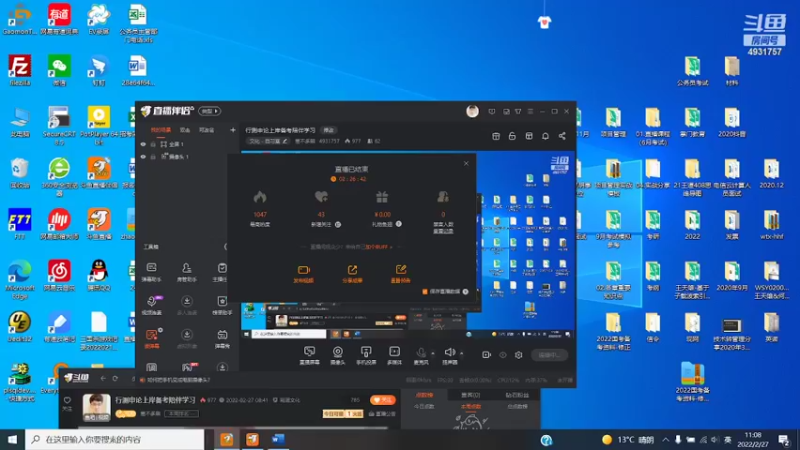Open the view records link under the 0 stat
This screenshot has height=450, width=800.
pyautogui.click(x=443, y=231)
